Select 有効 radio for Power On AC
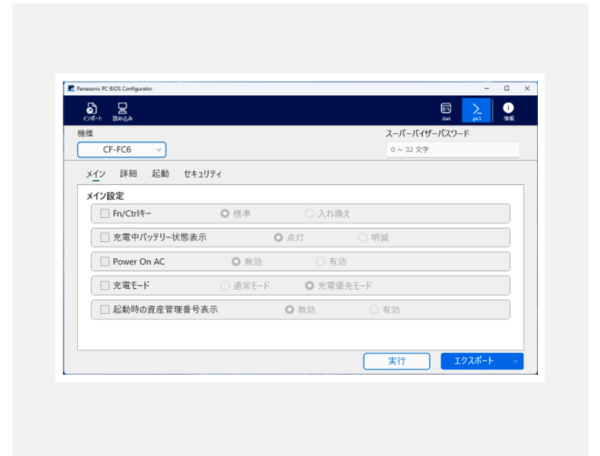Viewport: 600px width, 456px height. tap(320, 262)
